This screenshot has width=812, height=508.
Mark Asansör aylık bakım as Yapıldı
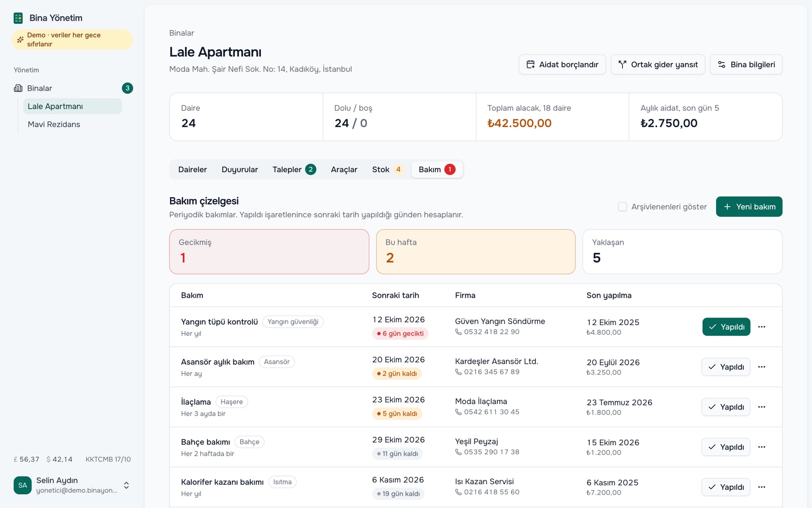click(x=726, y=367)
